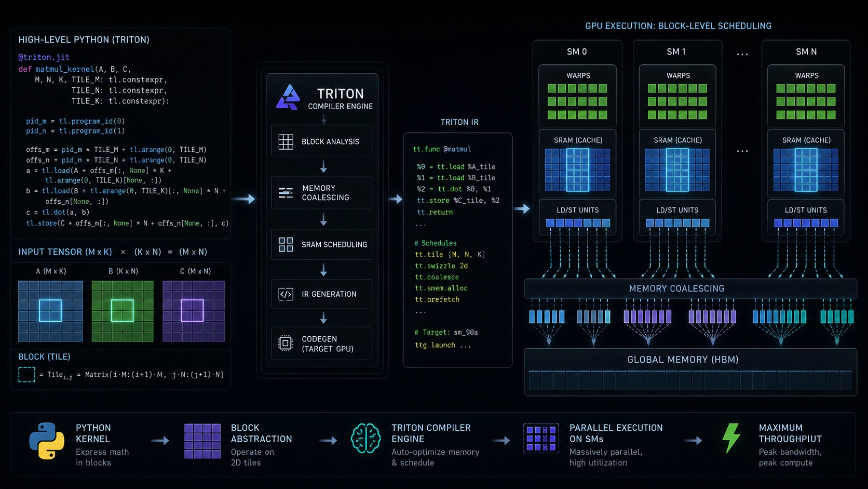Select the green B (K x N) matrix
This screenshot has height=489, width=868.
pyautogui.click(x=123, y=311)
